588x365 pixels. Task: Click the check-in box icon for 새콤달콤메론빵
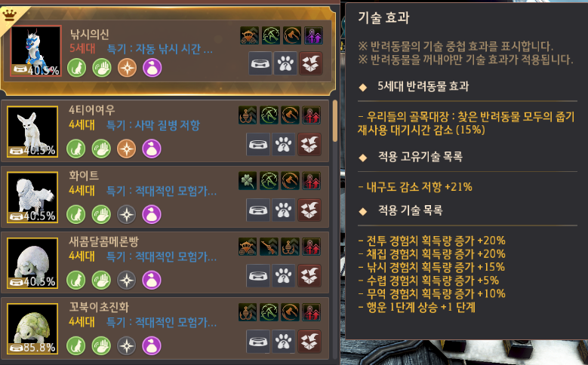[x=309, y=276]
